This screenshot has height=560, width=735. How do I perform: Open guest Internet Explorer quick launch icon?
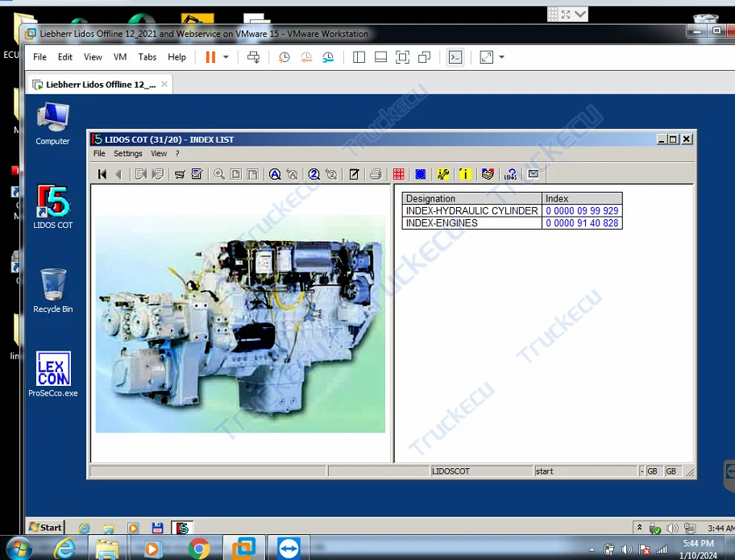coord(85,528)
